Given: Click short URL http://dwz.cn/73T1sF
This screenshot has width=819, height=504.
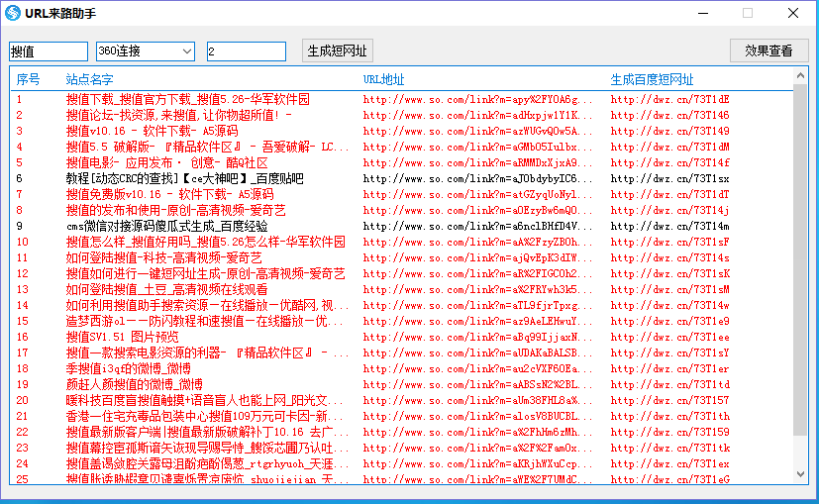Looking at the screenshot, I should [669, 242].
